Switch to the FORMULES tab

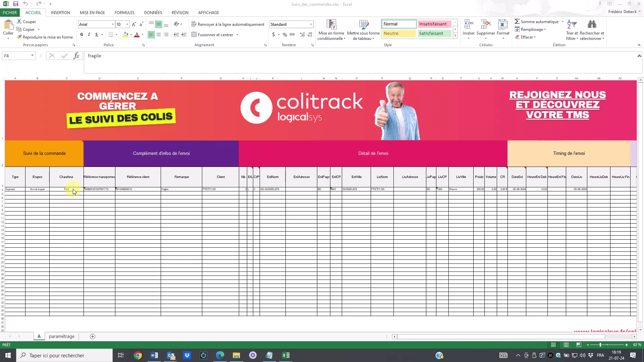click(x=124, y=12)
